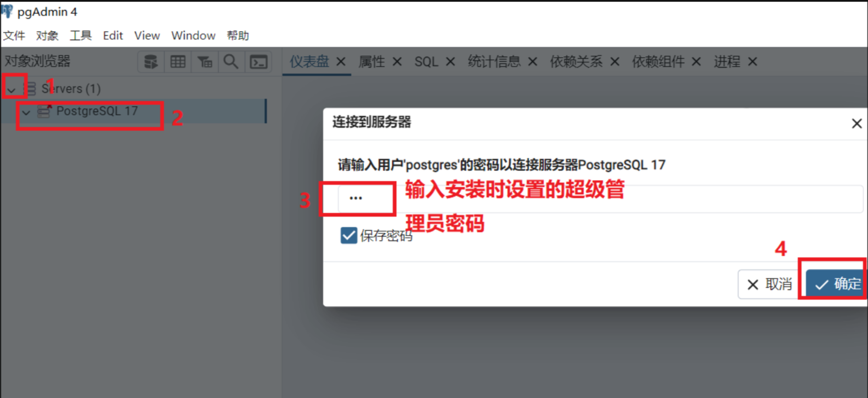Click the PostgreSQL 17 server icon
The width and height of the screenshot is (868, 398).
tap(44, 111)
